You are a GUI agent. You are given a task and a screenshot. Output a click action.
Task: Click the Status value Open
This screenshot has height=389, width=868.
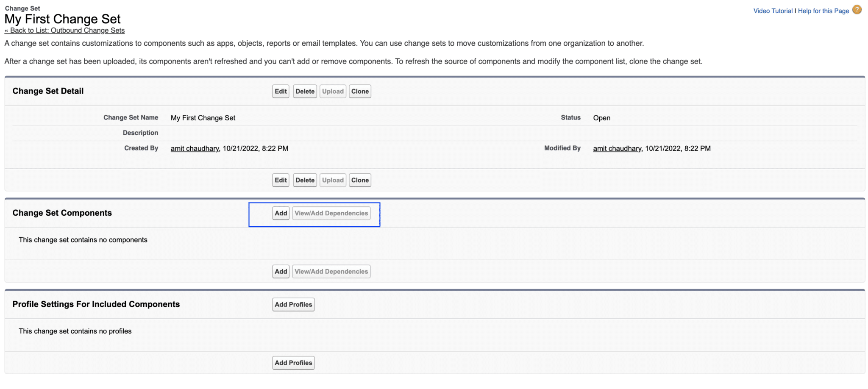tap(601, 118)
